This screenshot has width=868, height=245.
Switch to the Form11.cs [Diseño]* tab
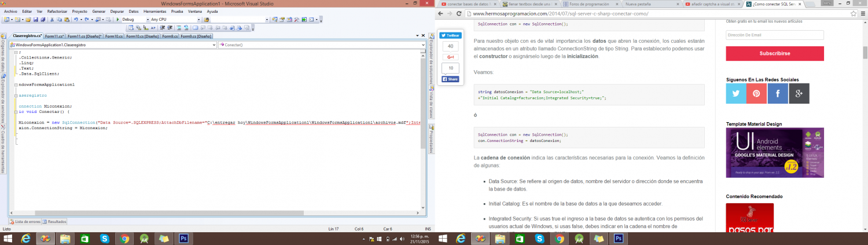(84, 36)
